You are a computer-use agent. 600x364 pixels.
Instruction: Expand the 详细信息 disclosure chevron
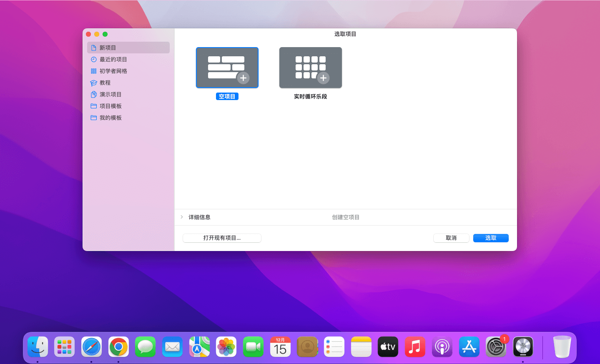(x=182, y=217)
